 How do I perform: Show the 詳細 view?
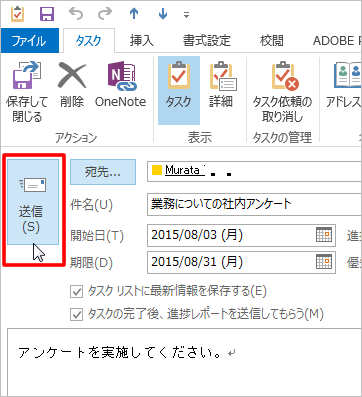tap(222, 85)
